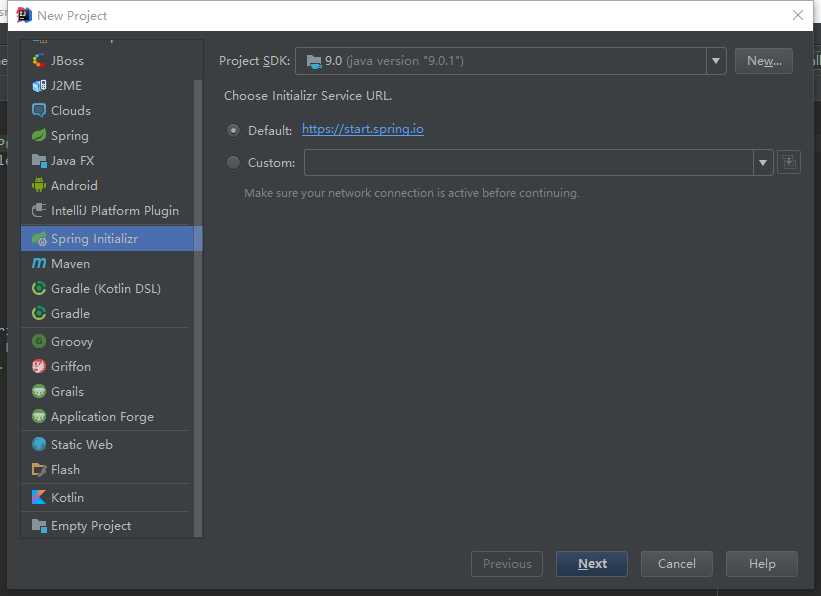The height and width of the screenshot is (596, 821).
Task: Open the Help button
Action: 762,564
